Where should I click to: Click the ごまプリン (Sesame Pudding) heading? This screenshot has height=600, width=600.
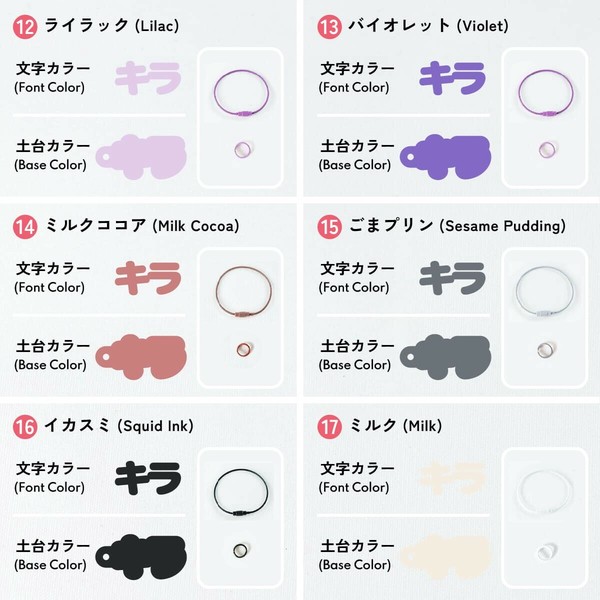[457, 226]
